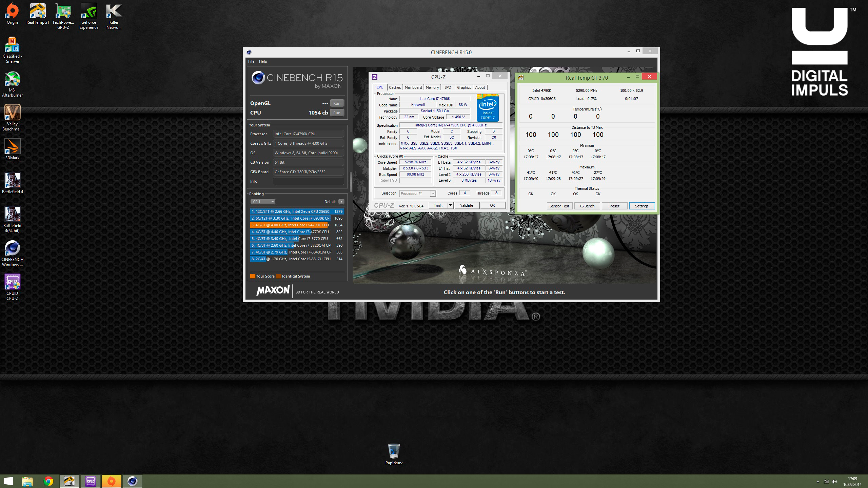
Task: Select the i7-4770K ranking row
Action: coord(297,232)
